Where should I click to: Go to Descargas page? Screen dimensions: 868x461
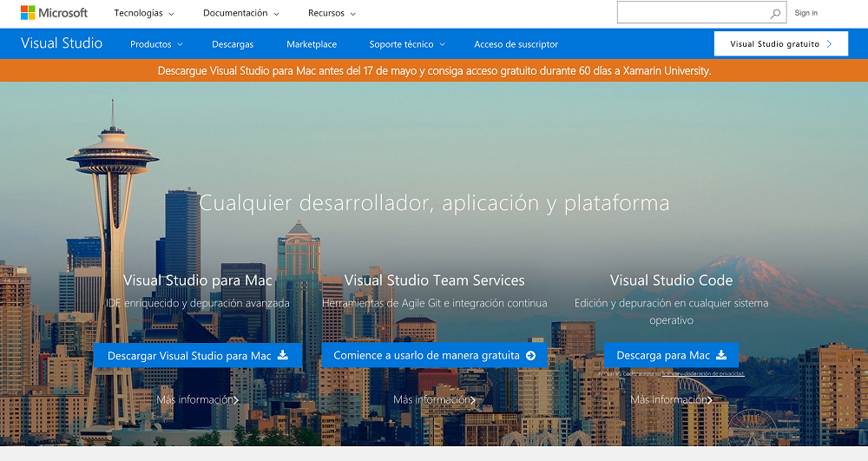tap(233, 44)
